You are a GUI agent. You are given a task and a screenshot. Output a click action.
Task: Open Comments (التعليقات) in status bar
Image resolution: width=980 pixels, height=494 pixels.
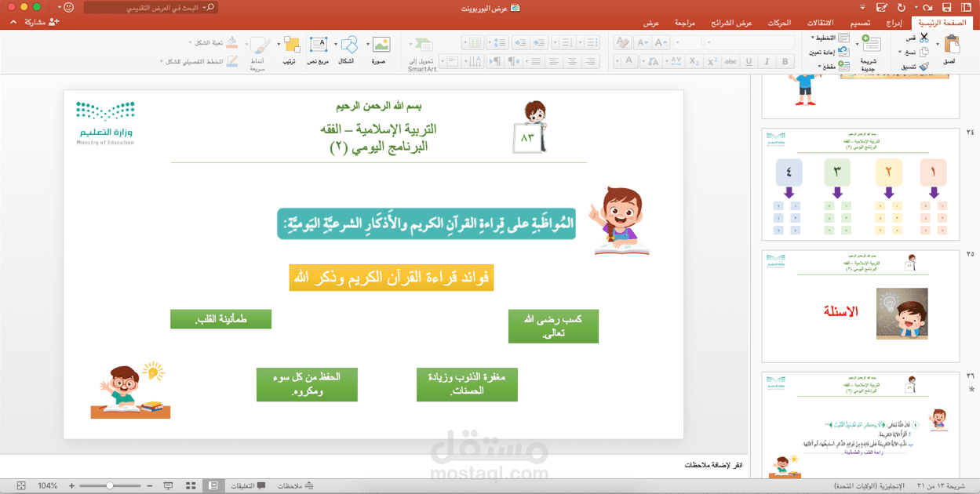coord(248,486)
